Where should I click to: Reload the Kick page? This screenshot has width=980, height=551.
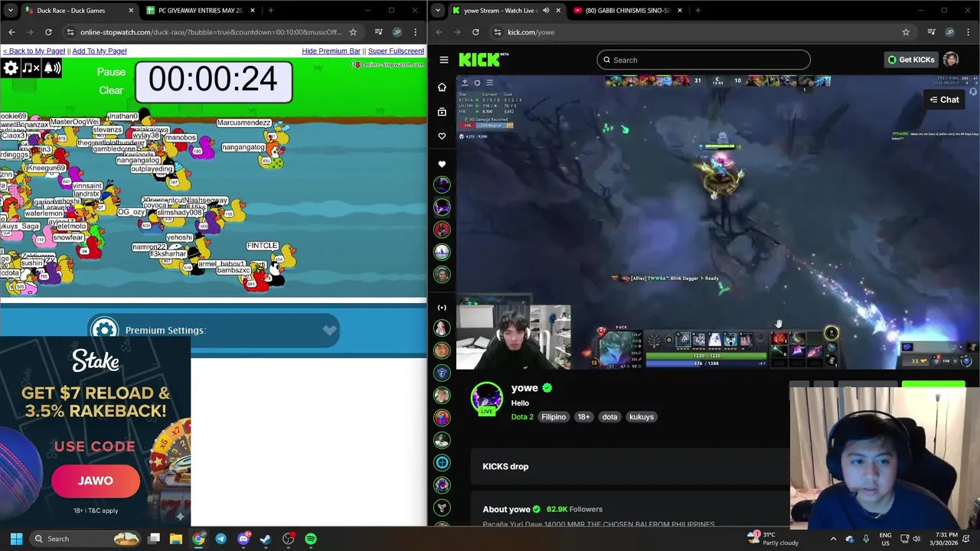coord(475,32)
